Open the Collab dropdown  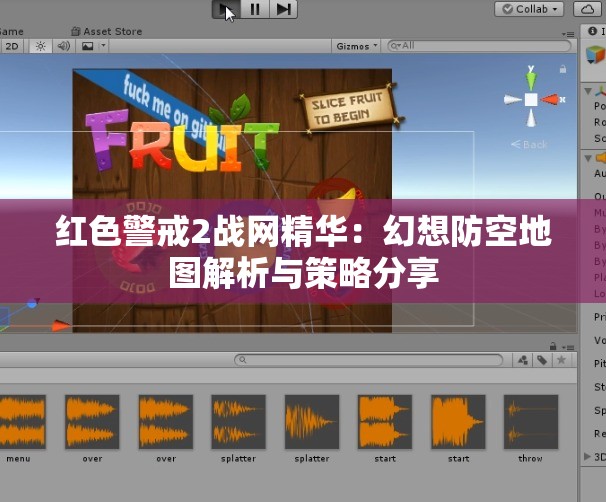(529, 9)
